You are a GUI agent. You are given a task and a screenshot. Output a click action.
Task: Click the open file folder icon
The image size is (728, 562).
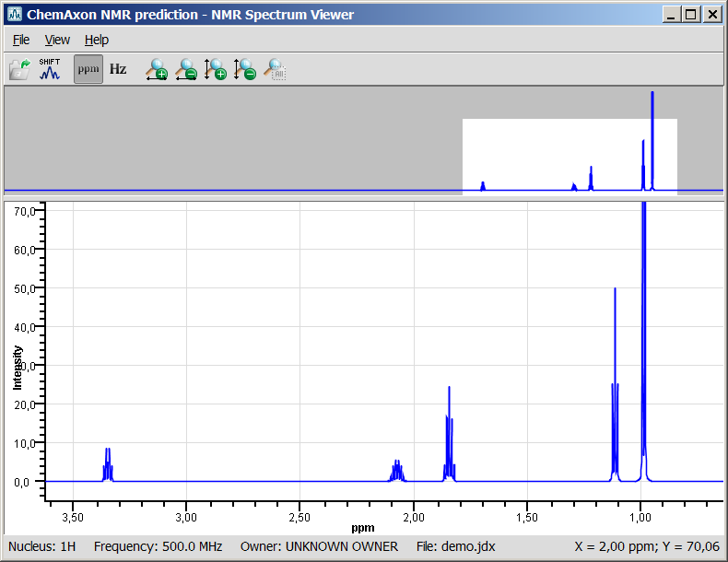pos(20,69)
